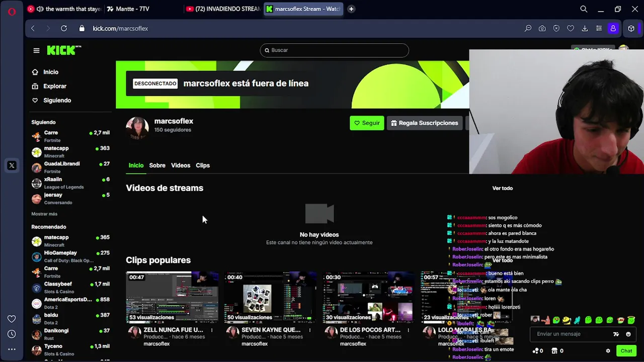Screen dimensions: 644x362
Task: Open Opera snapshot camera icon
Action: pyautogui.click(x=542, y=29)
